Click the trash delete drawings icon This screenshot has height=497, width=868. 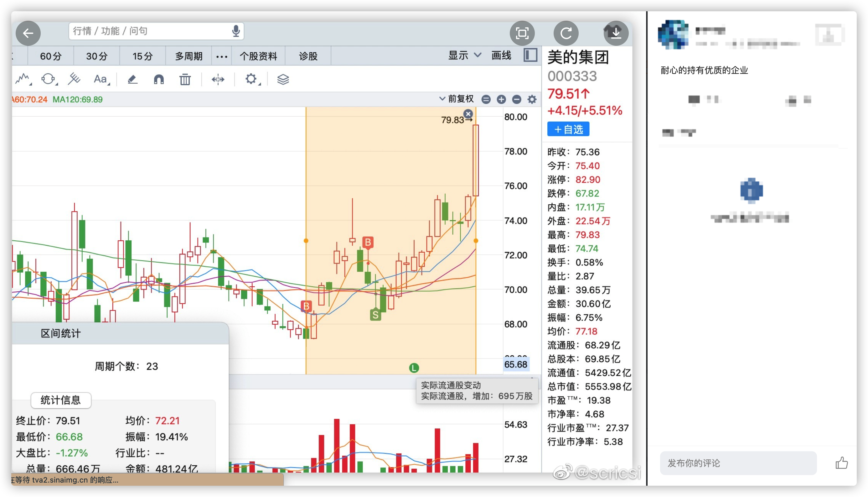tap(185, 80)
